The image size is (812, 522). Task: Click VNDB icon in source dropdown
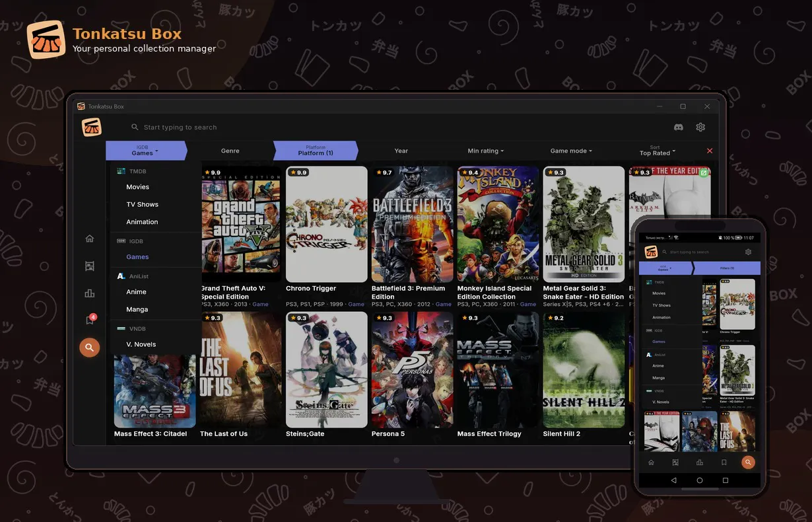point(121,328)
